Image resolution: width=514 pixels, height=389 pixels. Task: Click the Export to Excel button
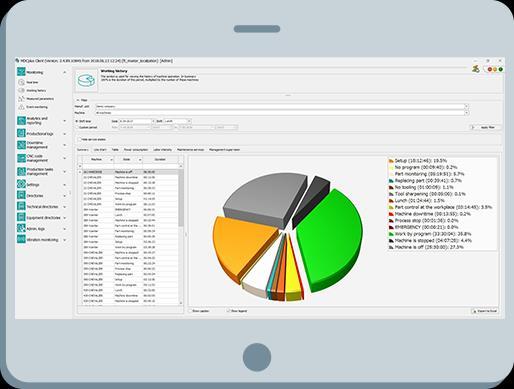[x=485, y=311]
